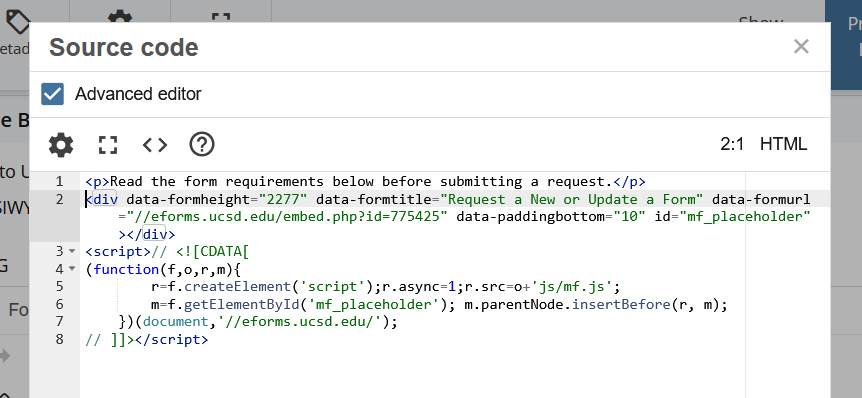Toggle fullscreen mode in the source code editor
This screenshot has height=398, width=862.
click(x=108, y=145)
